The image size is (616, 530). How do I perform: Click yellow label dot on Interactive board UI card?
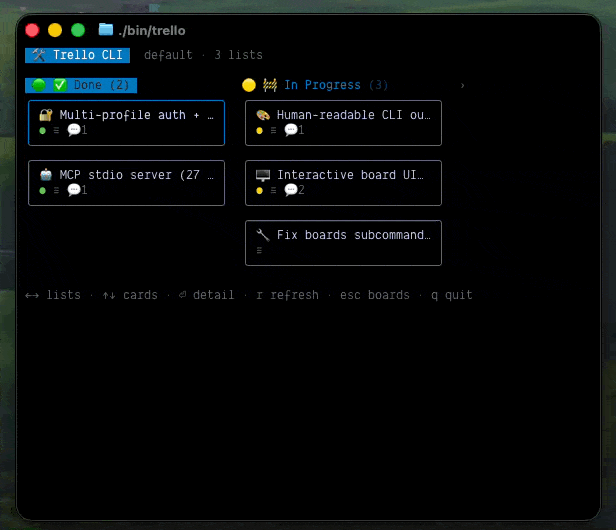coord(259,191)
